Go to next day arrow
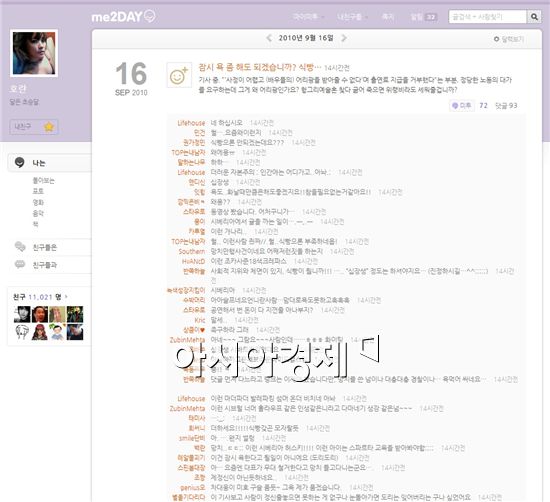The width and height of the screenshot is (550, 502). click(x=344, y=38)
